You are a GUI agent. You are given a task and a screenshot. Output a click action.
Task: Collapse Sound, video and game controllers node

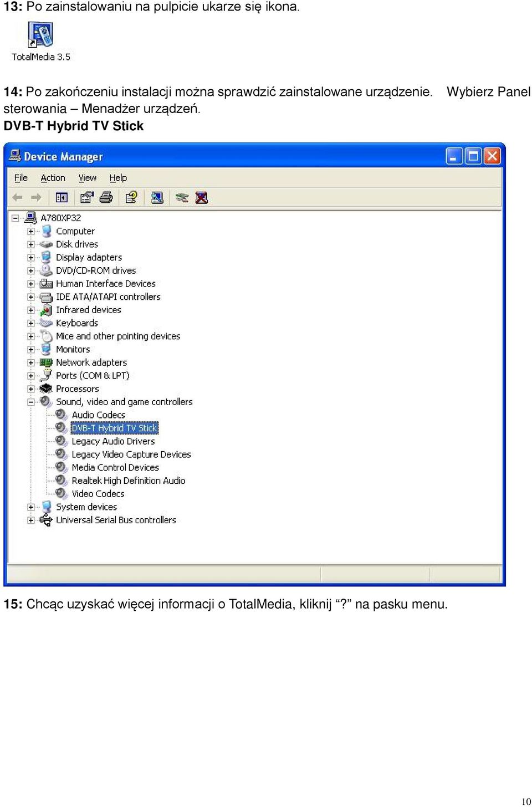[31, 402]
